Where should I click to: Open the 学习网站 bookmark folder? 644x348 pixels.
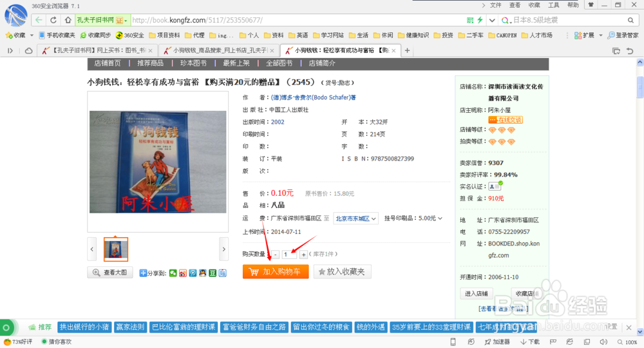328,35
